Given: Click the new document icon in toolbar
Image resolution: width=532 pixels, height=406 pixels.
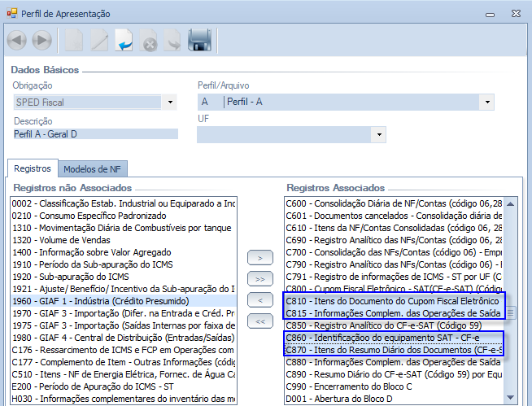Looking at the screenshot, I should click(74, 40).
